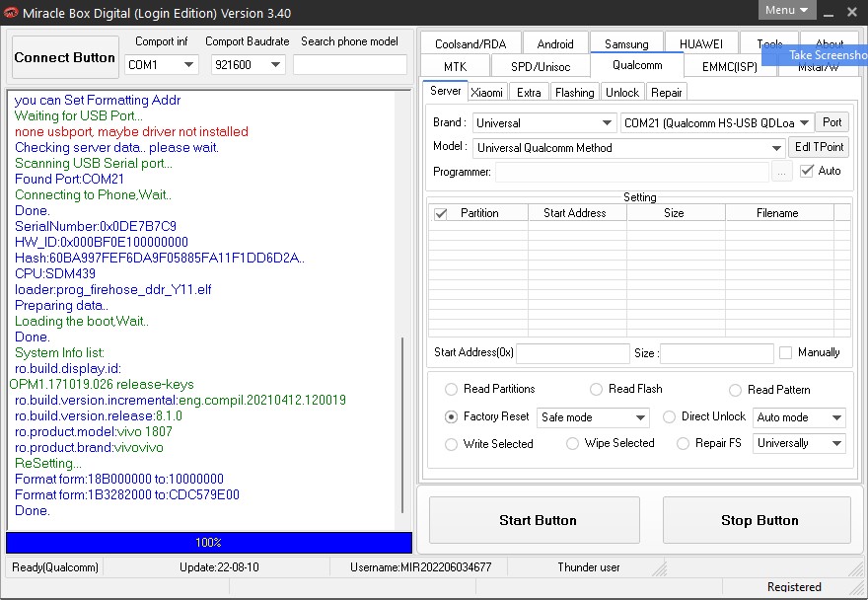This screenshot has height=600, width=868.
Task: Enable the Manually checkbox
Action: [785, 352]
